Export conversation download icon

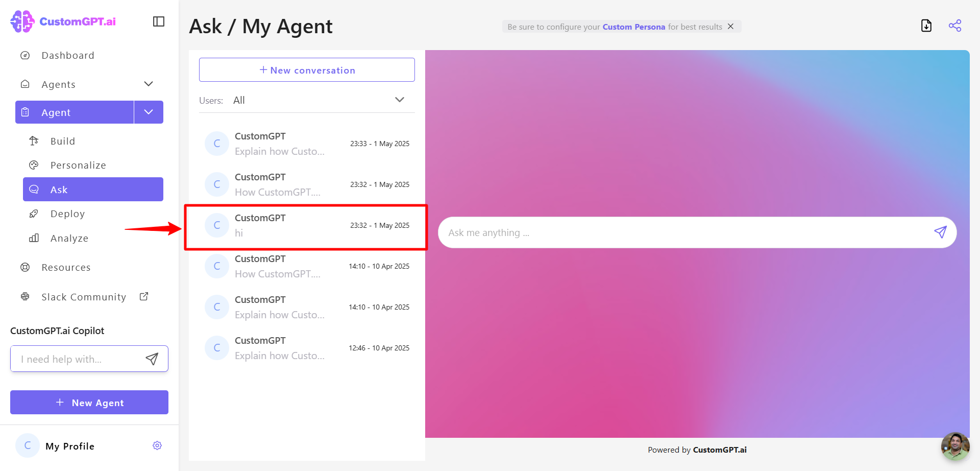coord(926,26)
